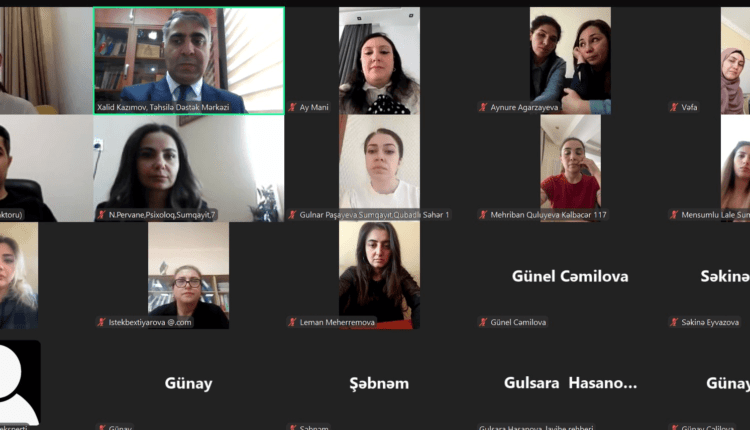The height and width of the screenshot is (430, 750).
Task: Select Mehriban Quluyeva's video in red shirt
Action: [570, 168]
